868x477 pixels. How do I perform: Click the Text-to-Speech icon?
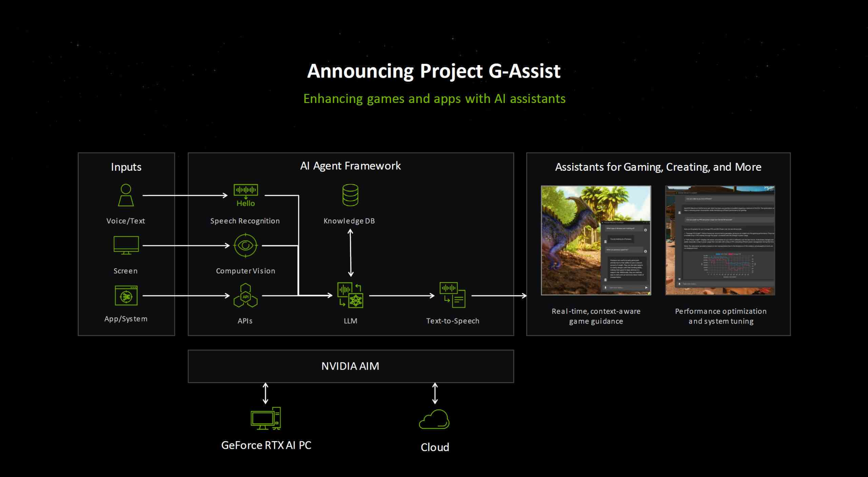[x=452, y=295]
